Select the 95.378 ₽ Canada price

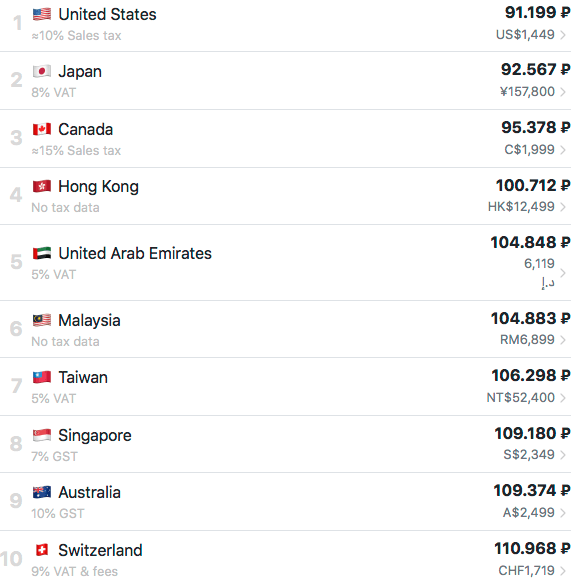tap(536, 127)
